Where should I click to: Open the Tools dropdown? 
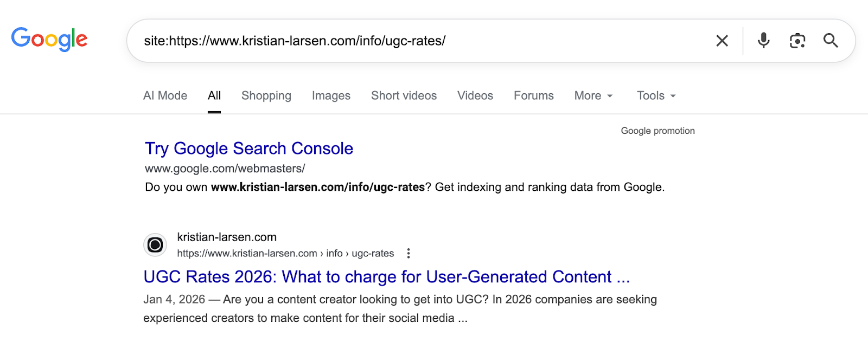tap(656, 96)
